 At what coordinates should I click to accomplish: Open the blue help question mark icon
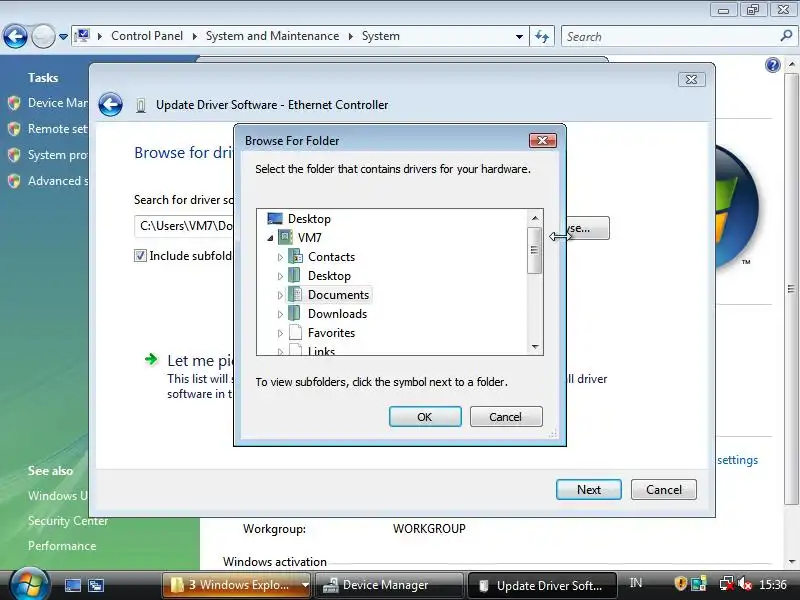773,65
